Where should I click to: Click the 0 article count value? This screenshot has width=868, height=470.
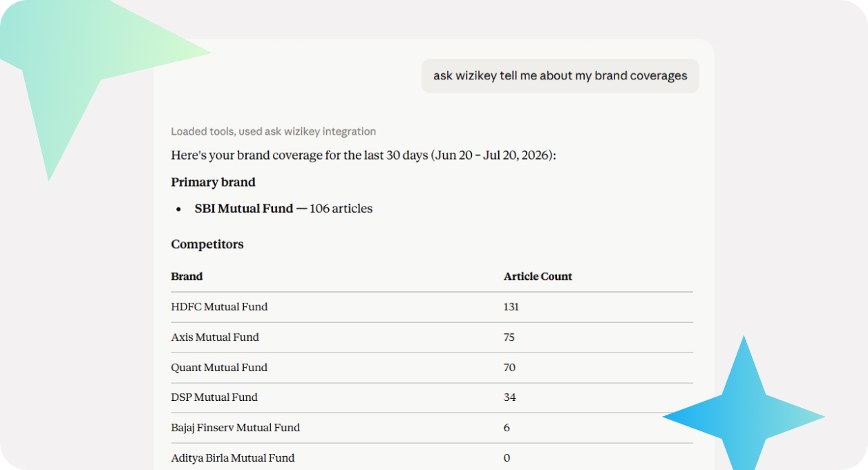507,458
